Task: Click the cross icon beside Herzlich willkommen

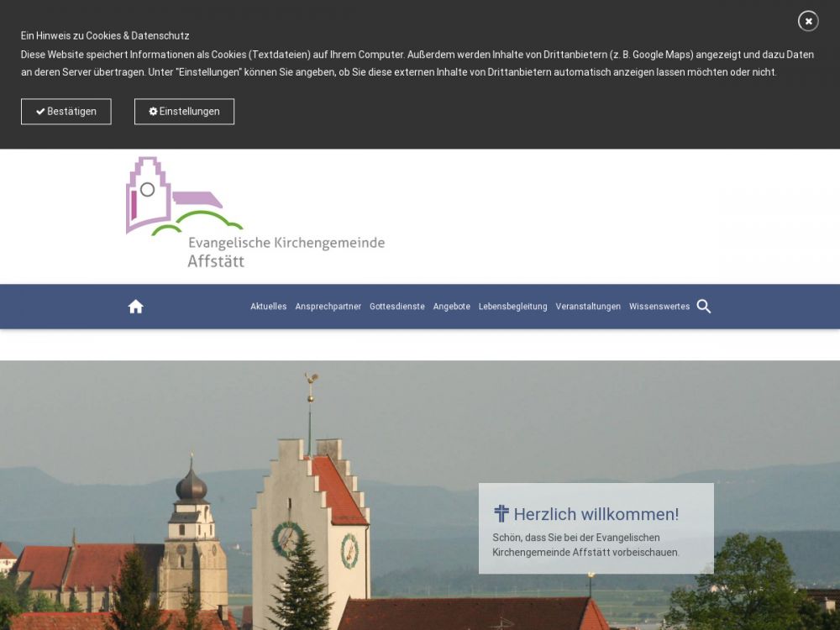Action: coord(501,514)
